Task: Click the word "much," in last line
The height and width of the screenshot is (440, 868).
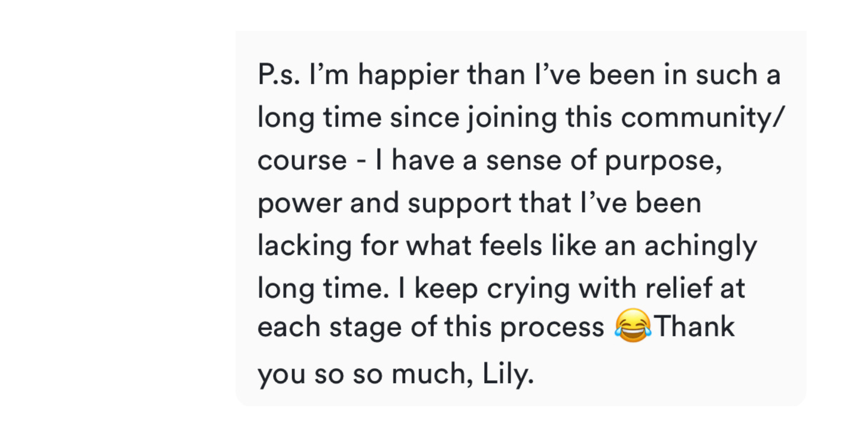Action: (433, 375)
